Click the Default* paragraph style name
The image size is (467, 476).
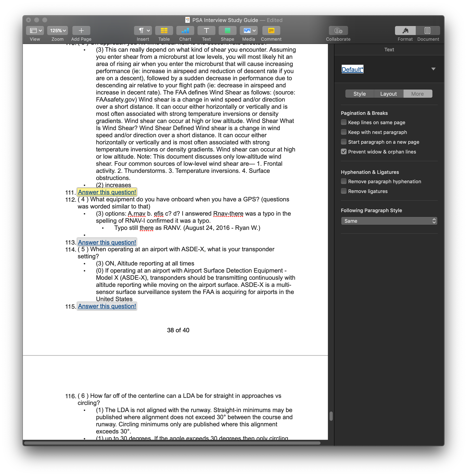pos(352,69)
